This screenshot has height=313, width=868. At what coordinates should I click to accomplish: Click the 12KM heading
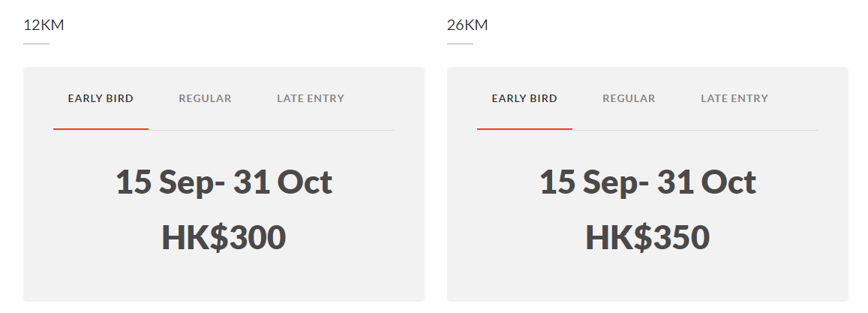click(44, 25)
